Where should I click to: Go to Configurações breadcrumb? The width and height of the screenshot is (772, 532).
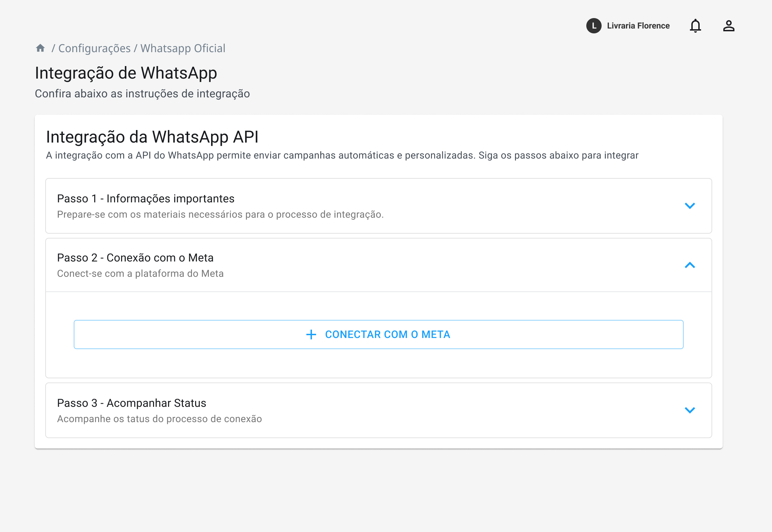click(94, 48)
